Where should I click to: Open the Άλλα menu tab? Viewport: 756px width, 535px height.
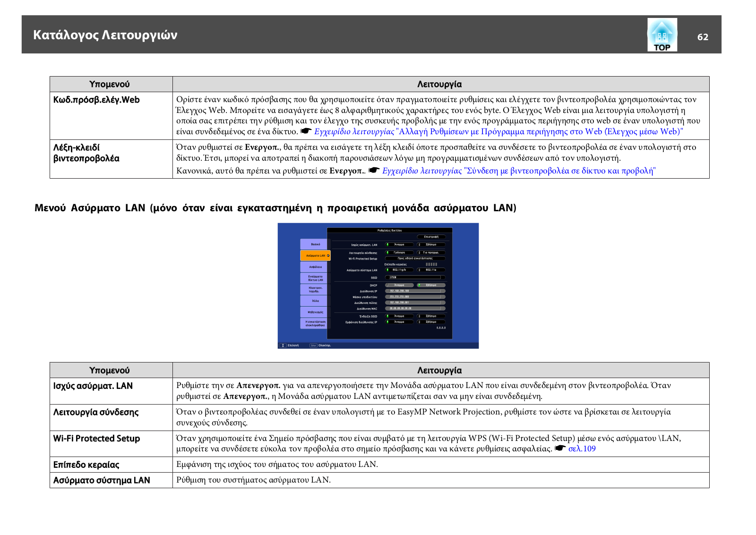coord(315,301)
